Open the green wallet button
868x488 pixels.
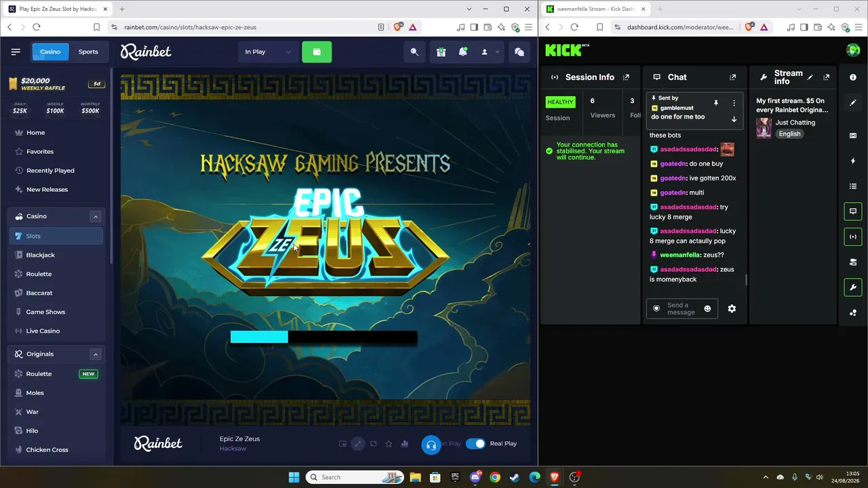[317, 52]
